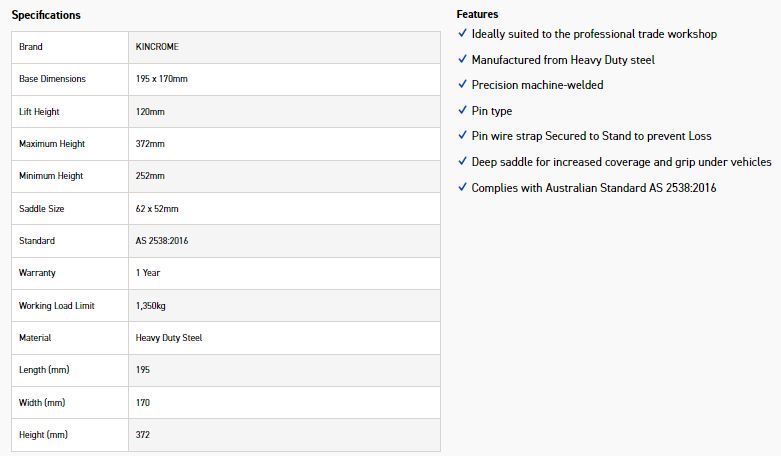Click the checkmark next to 'Deep saddle' feature

(462, 161)
